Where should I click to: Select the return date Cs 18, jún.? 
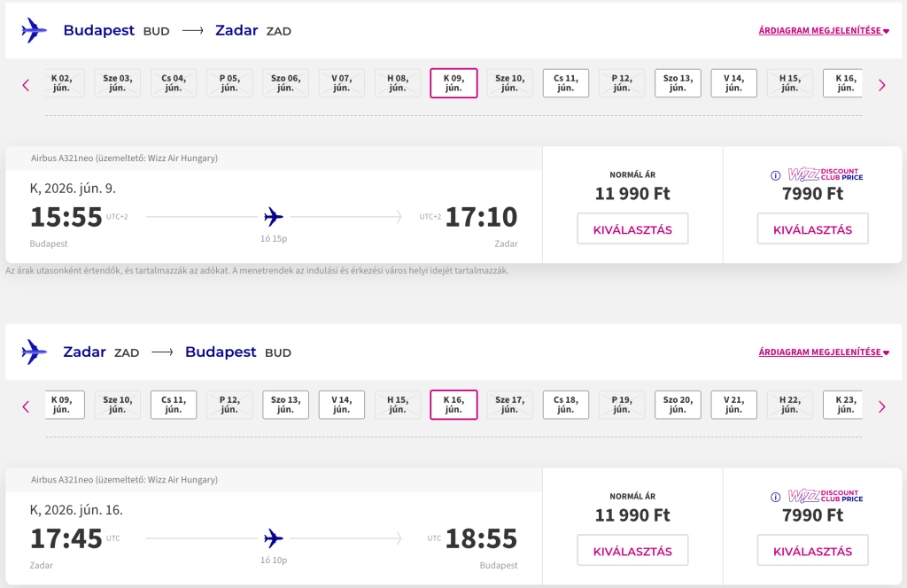point(565,405)
